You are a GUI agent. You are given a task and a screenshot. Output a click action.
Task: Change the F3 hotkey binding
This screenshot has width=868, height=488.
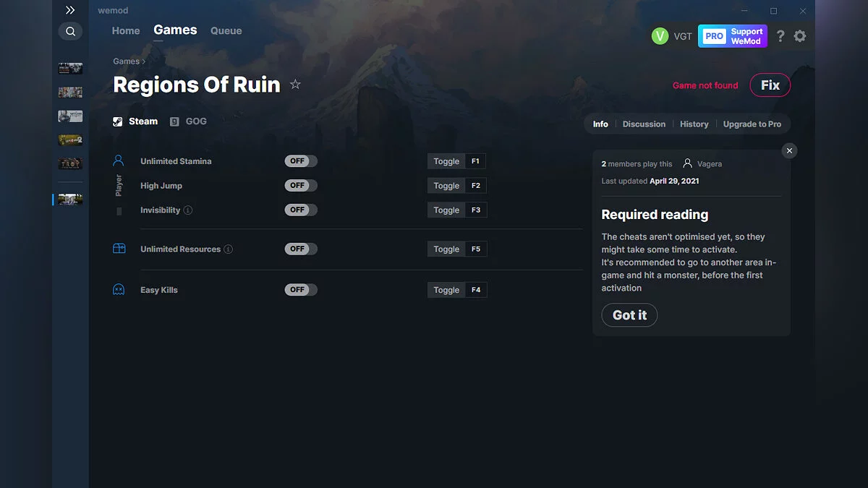point(476,210)
